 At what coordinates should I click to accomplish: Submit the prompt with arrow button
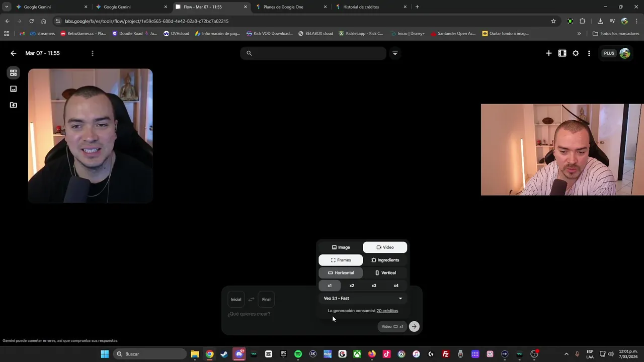click(414, 326)
